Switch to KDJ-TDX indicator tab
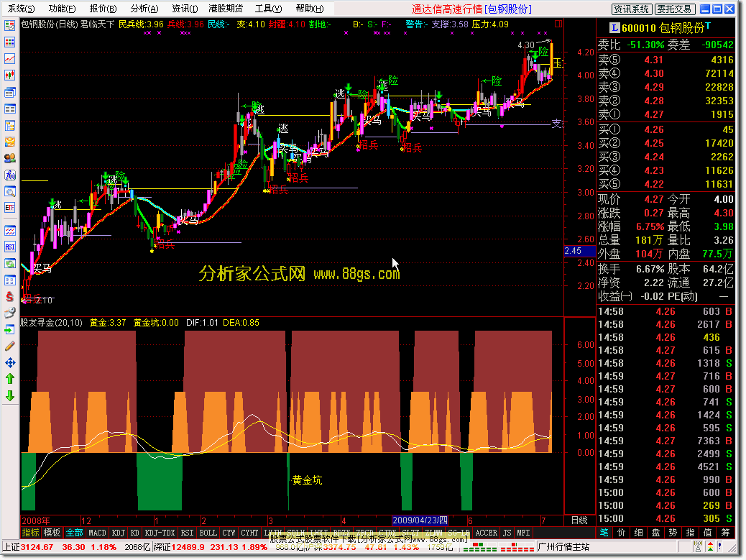The height and width of the screenshot is (560, 746). [x=160, y=533]
